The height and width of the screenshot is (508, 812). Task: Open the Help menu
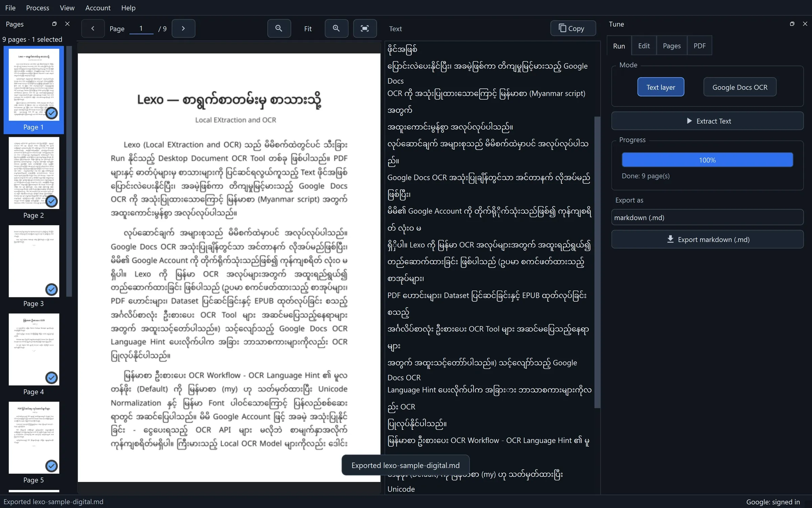coord(128,8)
